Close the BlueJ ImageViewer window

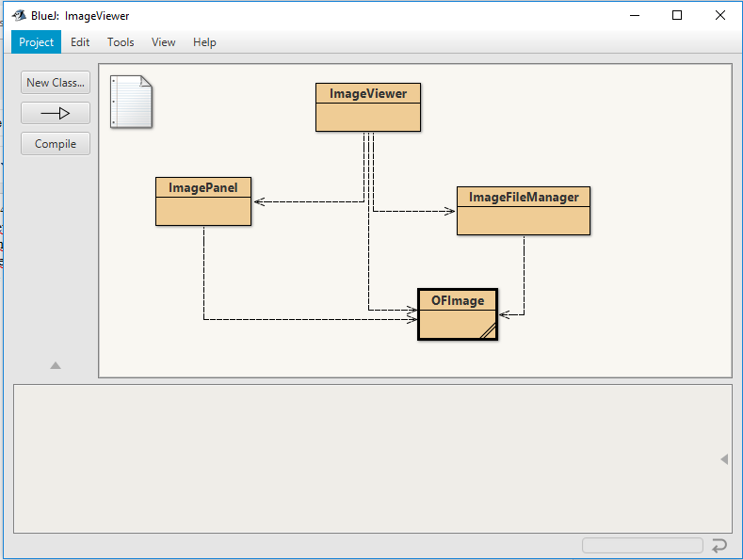coord(720,16)
